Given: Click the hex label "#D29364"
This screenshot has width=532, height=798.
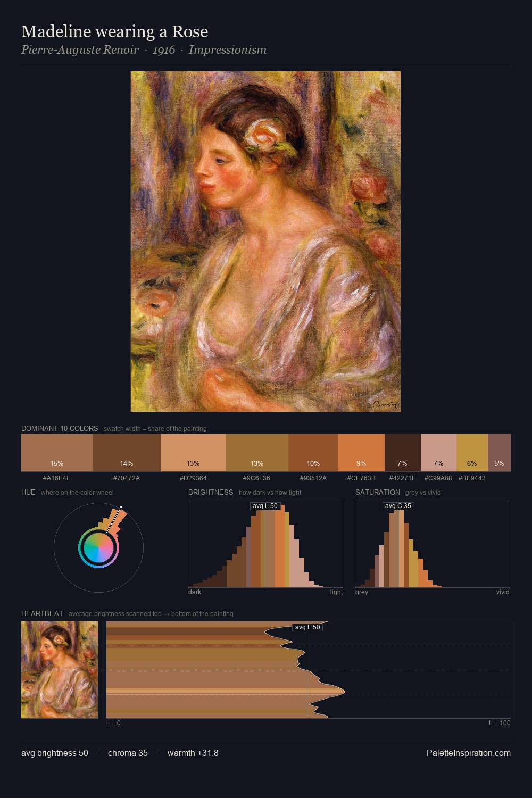Looking at the screenshot, I should (193, 478).
